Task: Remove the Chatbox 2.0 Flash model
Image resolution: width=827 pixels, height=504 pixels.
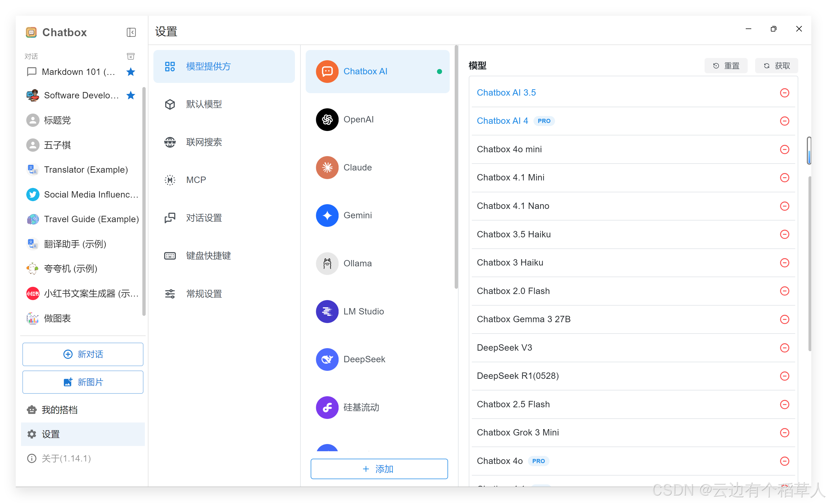Action: 784,291
